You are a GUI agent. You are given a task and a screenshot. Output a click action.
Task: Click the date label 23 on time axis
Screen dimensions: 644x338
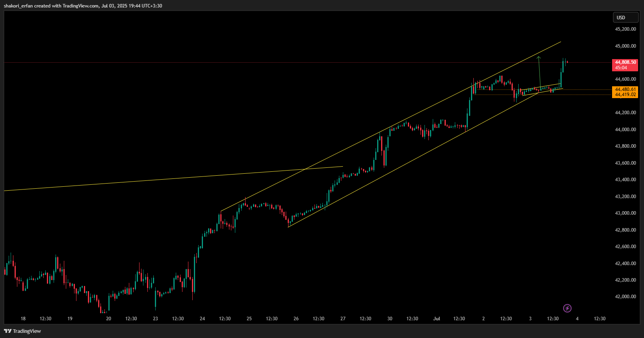[155, 319]
